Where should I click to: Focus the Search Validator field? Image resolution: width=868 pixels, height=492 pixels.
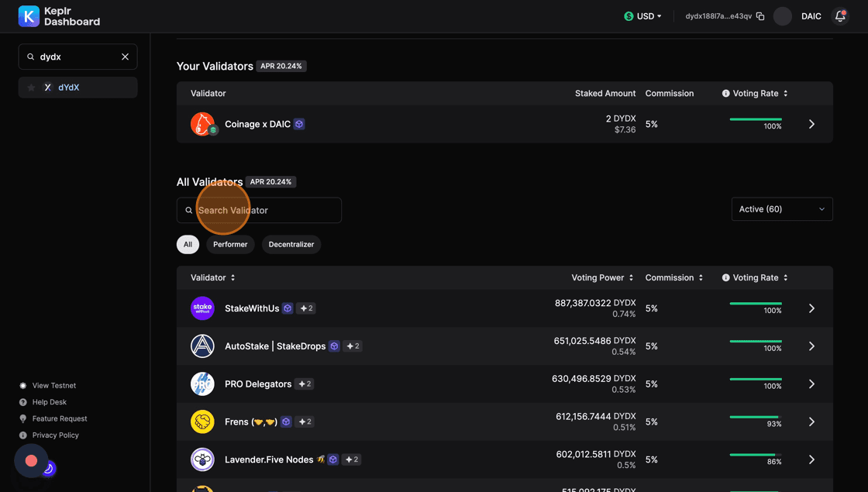point(263,210)
